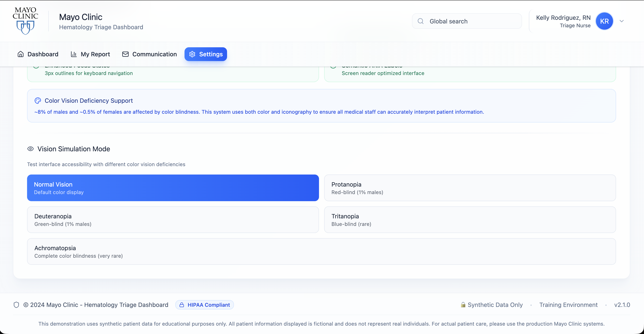Select the Protanopia red-blind option
Viewport: 644px width, 334px height.
(470, 188)
